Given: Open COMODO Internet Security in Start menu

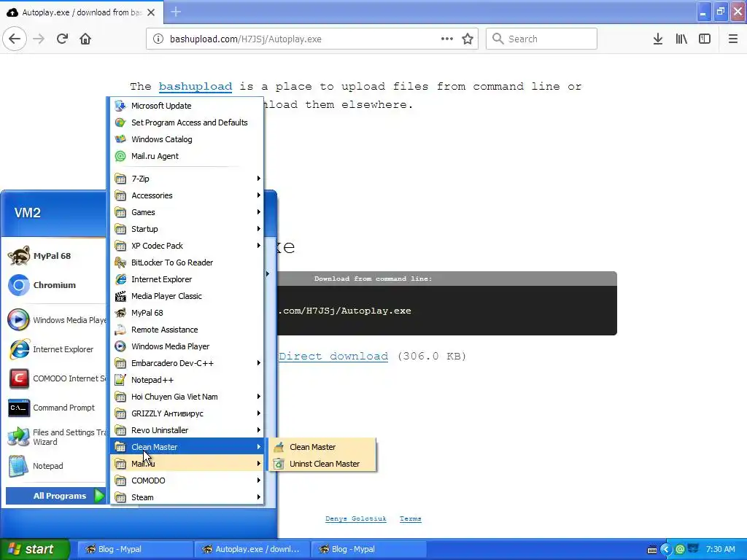Looking at the screenshot, I should click(55, 378).
